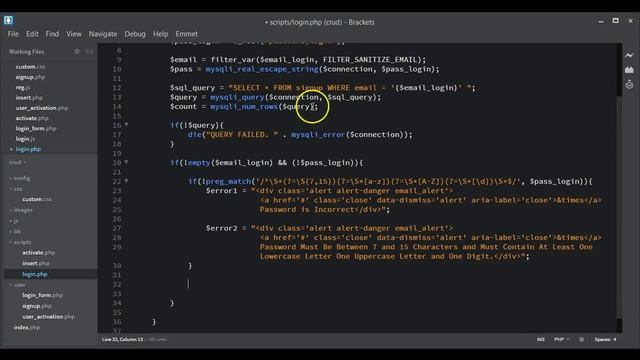The image size is (640, 360).
Task: Open the Find menu
Action: click(x=52, y=34)
